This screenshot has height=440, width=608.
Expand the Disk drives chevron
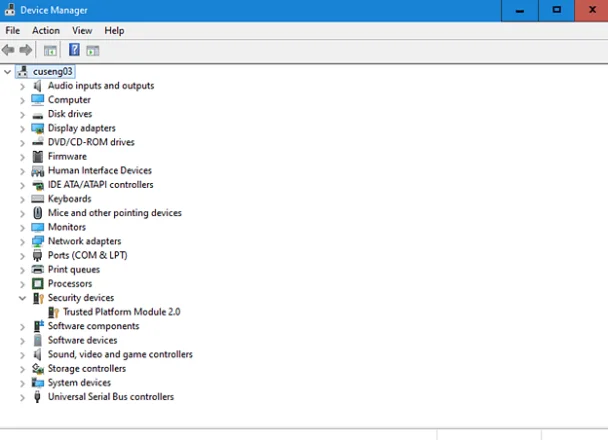tap(22, 114)
